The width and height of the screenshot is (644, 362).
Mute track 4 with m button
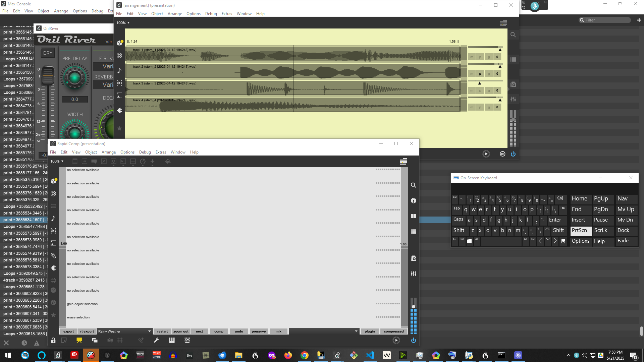click(472, 107)
